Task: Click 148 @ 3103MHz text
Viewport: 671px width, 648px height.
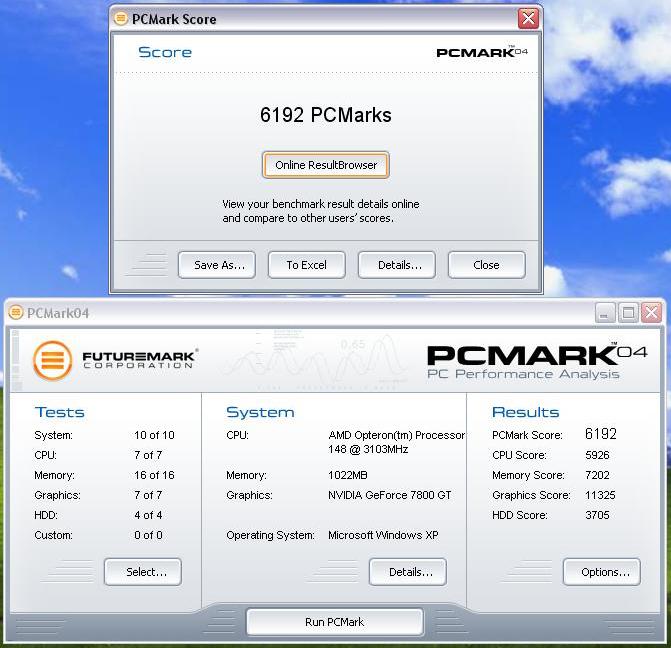Action: coord(368,449)
